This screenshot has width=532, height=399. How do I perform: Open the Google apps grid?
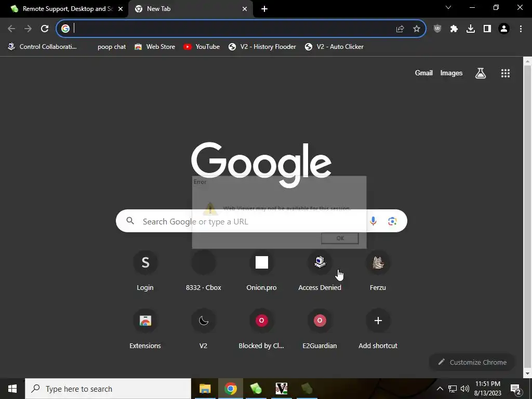pos(506,73)
